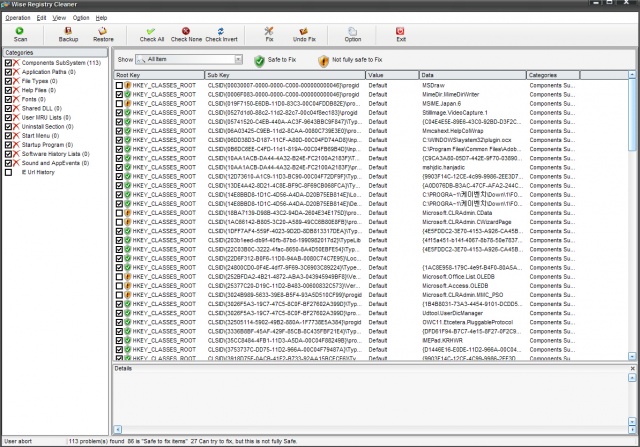Start a registry scan with Scan
Viewport: 640px width, 447px height.
click(x=20, y=34)
